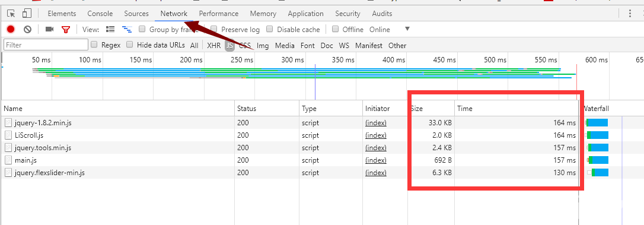Click the file icon of jquery.flexslider-min.js
Screen dimensions: 644x225
click(x=8, y=173)
